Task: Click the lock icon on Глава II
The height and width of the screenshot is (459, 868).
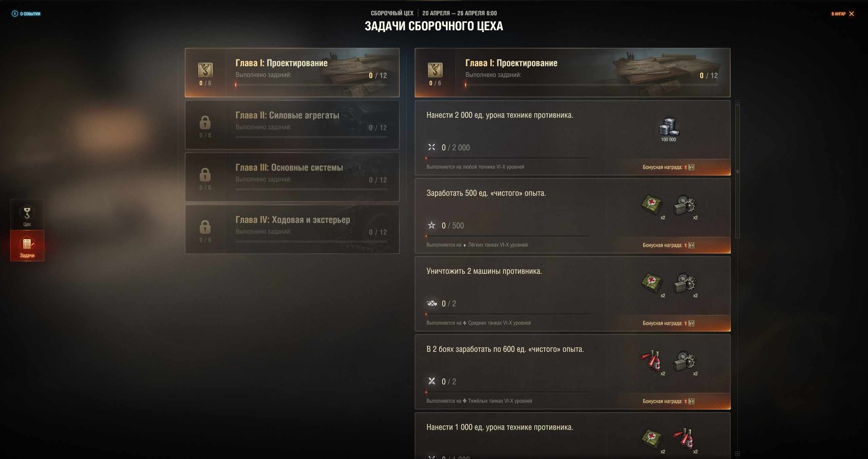Action: pyautogui.click(x=205, y=122)
